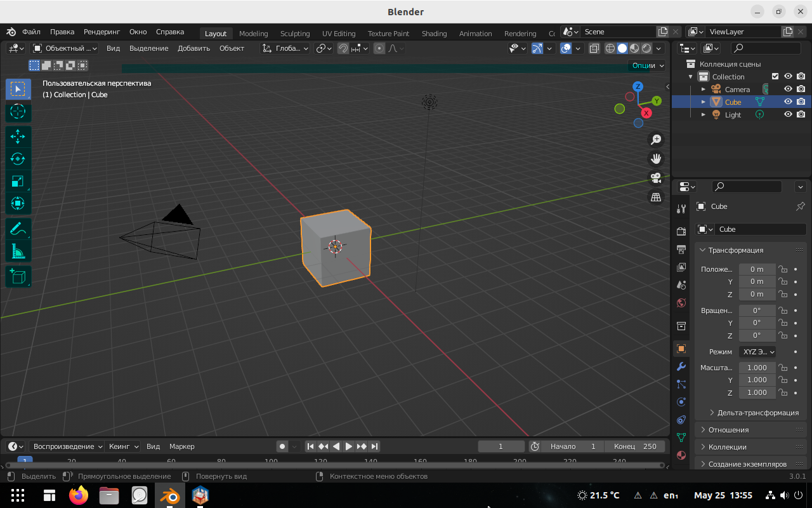This screenshot has height=508, width=812.
Task: Switch perspective/orthographic with grid icon
Action: 656,197
